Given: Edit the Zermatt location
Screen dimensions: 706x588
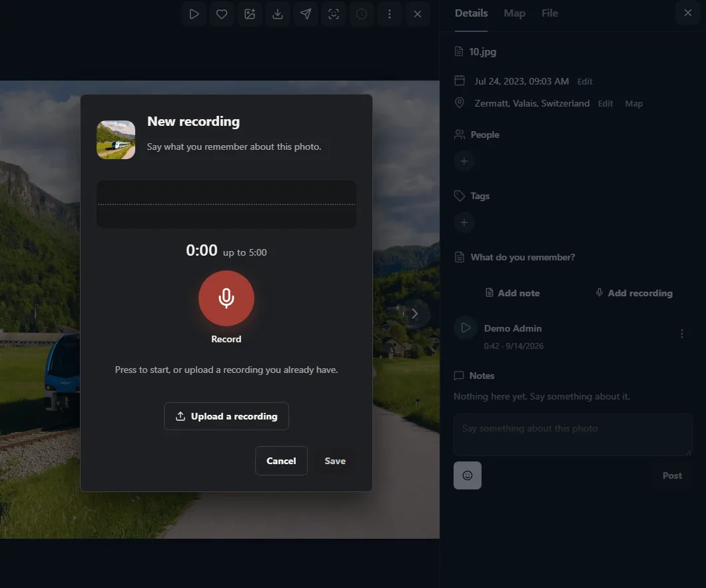Looking at the screenshot, I should click(x=605, y=104).
